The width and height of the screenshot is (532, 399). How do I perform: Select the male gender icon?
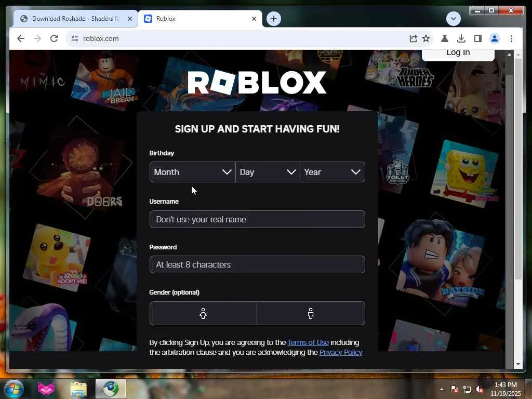(311, 313)
